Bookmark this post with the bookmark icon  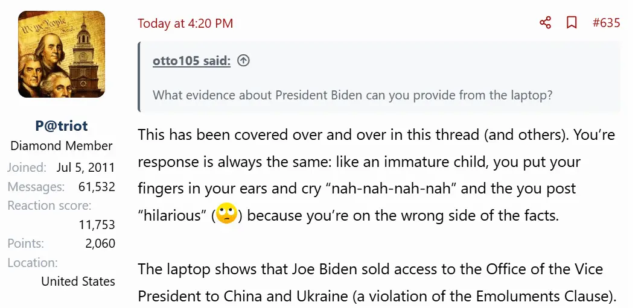pyautogui.click(x=571, y=23)
